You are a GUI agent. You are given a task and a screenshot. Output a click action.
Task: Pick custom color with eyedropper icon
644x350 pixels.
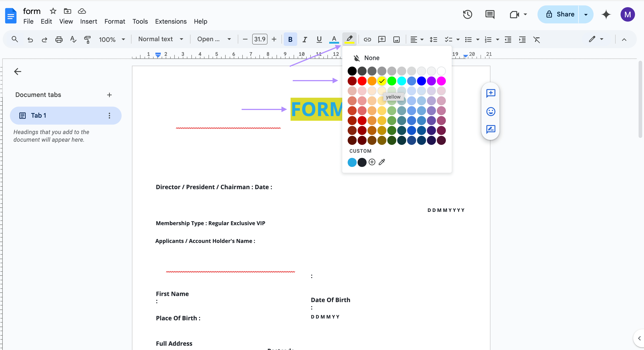382,162
